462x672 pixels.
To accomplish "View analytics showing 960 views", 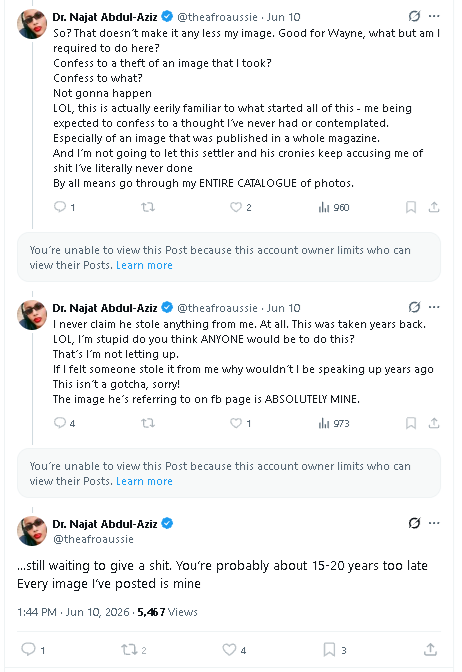I will (334, 207).
